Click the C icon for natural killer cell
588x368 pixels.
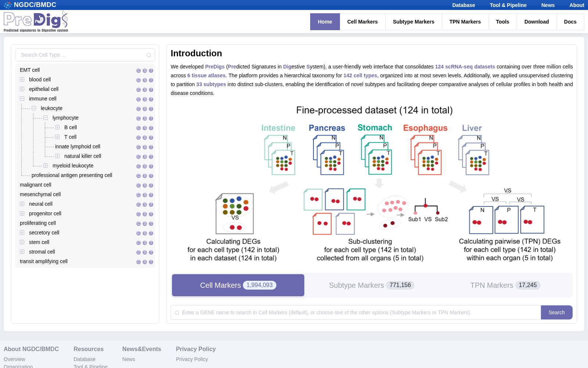(139, 157)
